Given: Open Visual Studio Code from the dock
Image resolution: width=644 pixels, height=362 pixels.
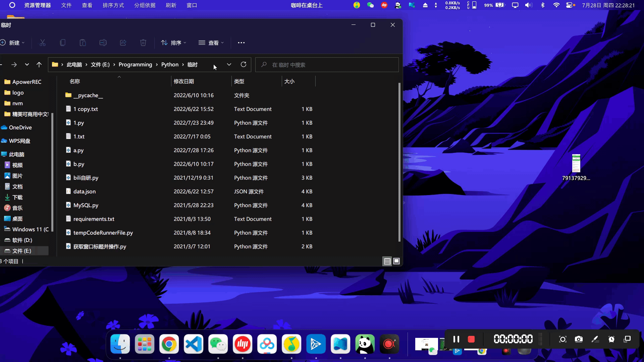Looking at the screenshot, I should 194,344.
